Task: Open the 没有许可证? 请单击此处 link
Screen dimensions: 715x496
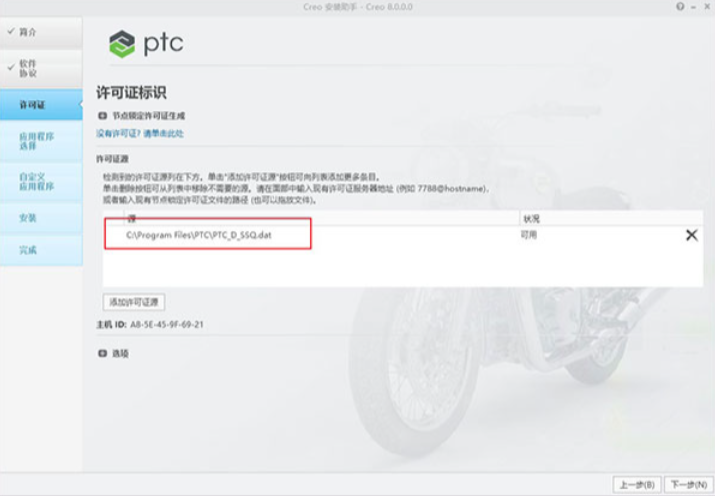Action: [140, 134]
